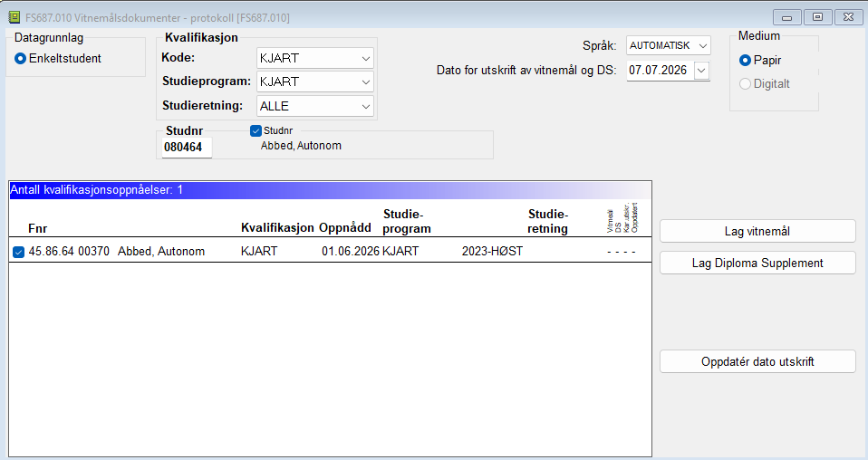The height and width of the screenshot is (460, 868).
Task: Click the dashes status cell in the row
Action: click(x=622, y=252)
